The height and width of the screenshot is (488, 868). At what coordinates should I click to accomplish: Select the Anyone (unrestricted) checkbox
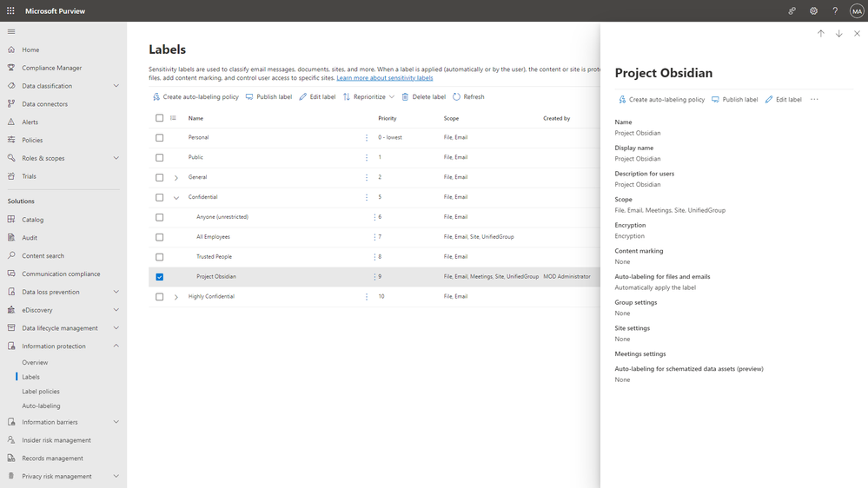[x=159, y=217]
